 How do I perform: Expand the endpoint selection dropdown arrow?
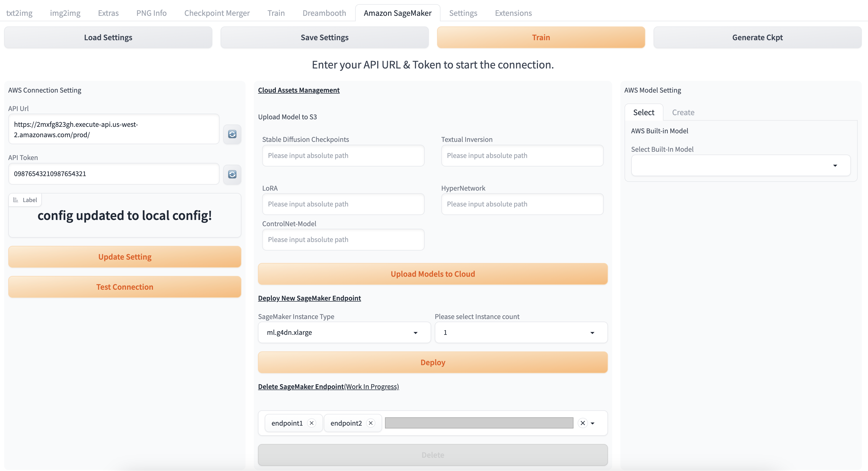593,423
